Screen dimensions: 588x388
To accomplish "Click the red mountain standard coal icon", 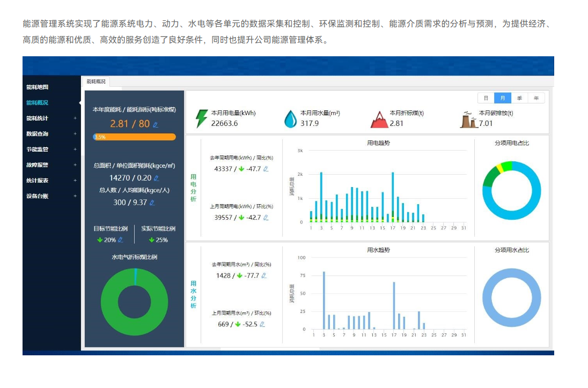I will pyautogui.click(x=379, y=119).
